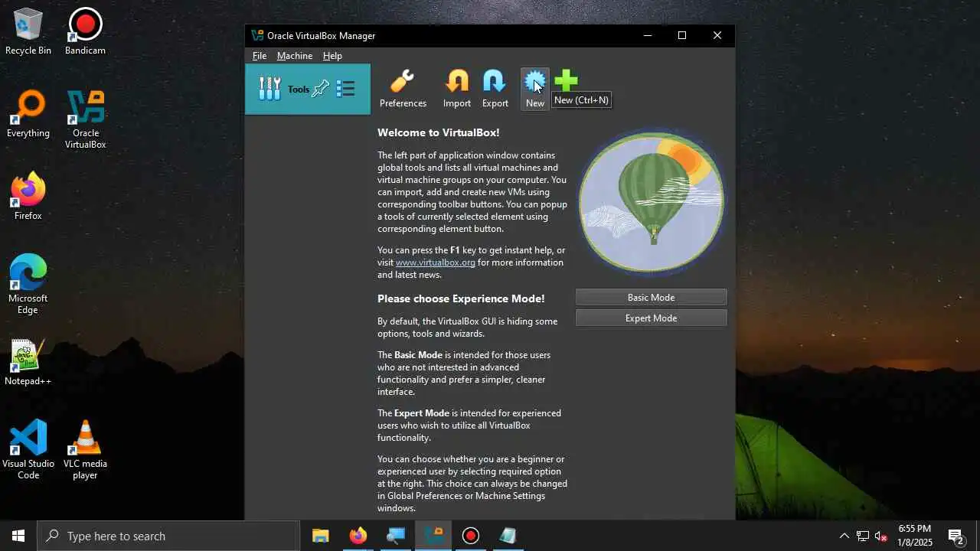Open the Help menu

pos(332,56)
